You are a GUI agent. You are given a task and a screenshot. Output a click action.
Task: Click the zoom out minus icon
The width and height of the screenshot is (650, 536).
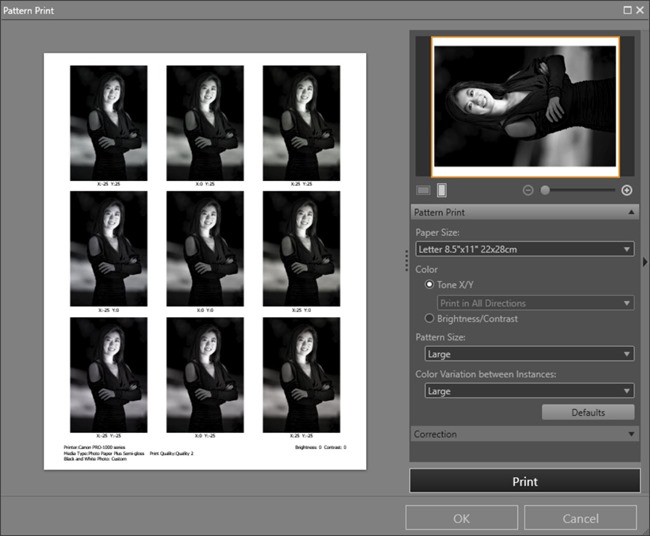pos(528,190)
